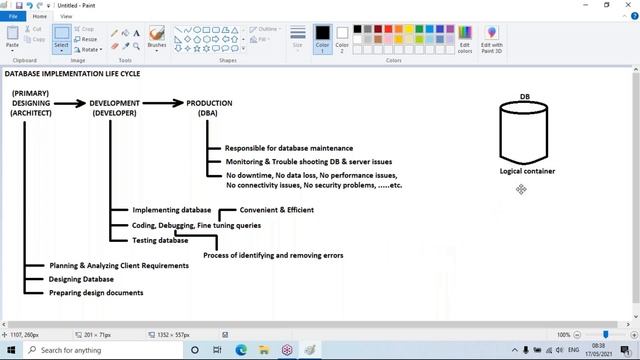Viewport: 640px width, 360px height.
Task: Click the vertical canvas scrollbar
Action: point(636,188)
